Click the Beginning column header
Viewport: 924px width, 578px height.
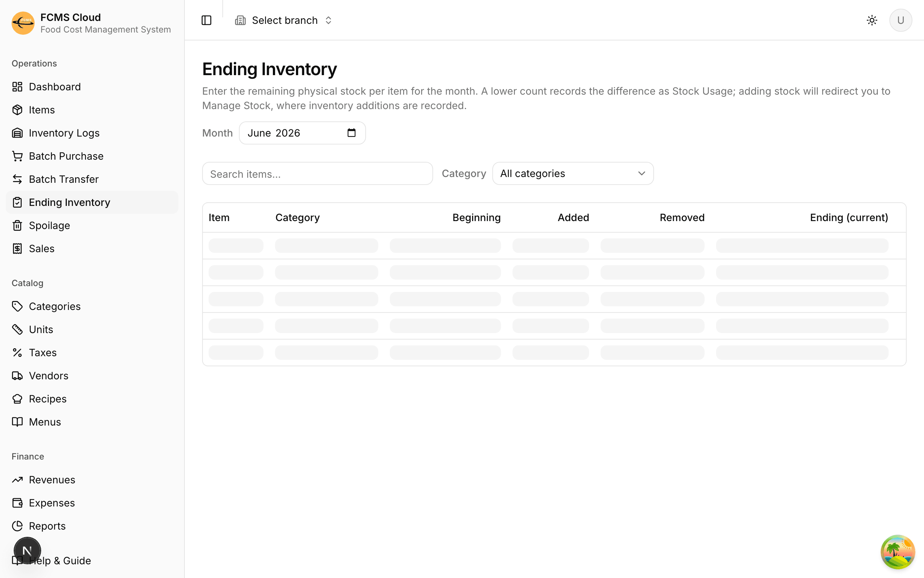476,217
